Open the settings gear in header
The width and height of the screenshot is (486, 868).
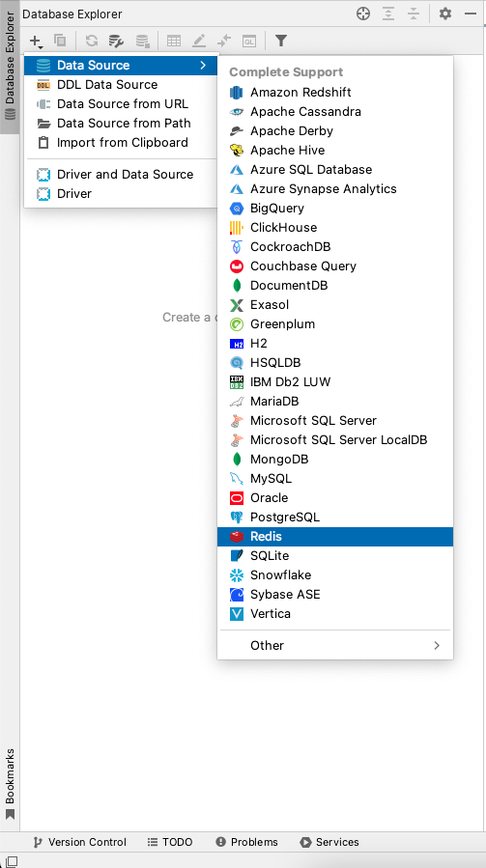(445, 14)
